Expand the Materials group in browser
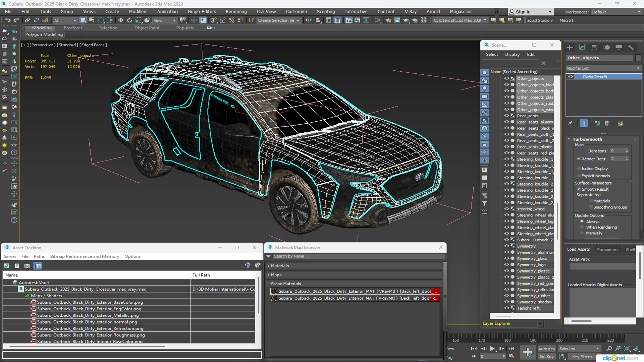Image resolution: width=644 pixels, height=362 pixels. coord(268,266)
